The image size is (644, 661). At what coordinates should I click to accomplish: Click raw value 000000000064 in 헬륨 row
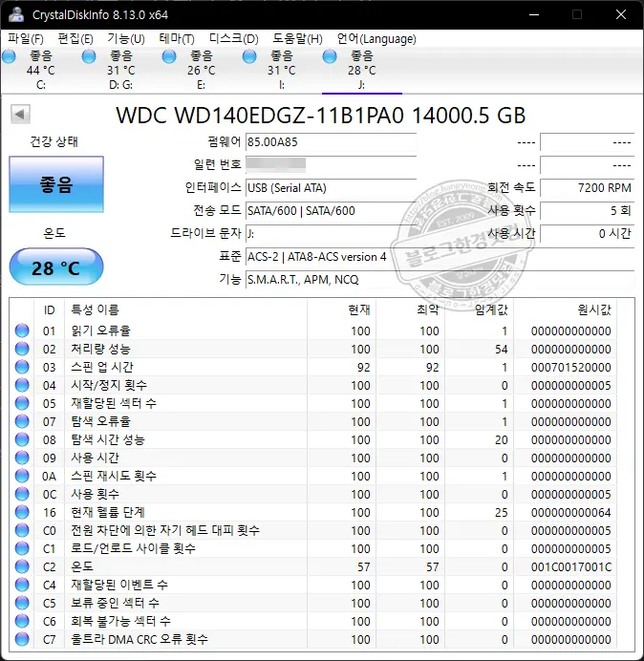tap(571, 512)
